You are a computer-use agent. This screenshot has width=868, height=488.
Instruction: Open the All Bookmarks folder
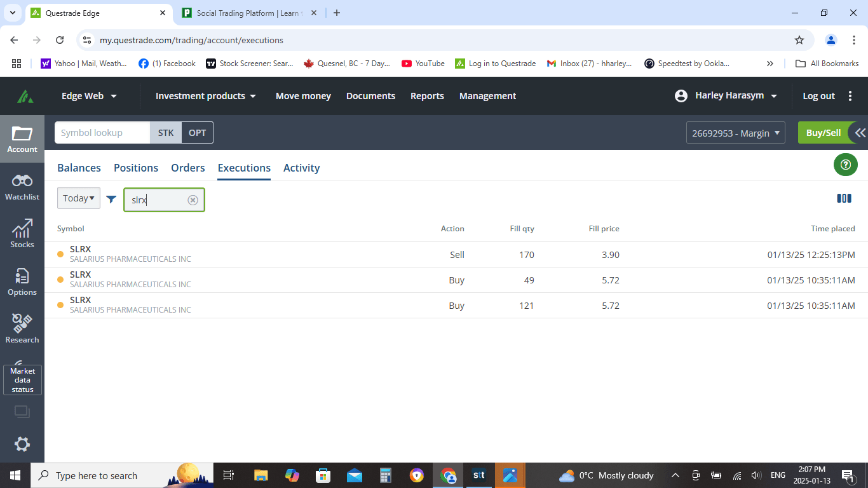coord(827,64)
